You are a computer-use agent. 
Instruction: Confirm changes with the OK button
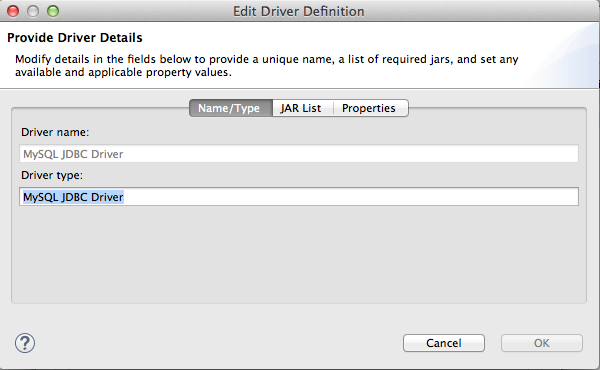542,343
